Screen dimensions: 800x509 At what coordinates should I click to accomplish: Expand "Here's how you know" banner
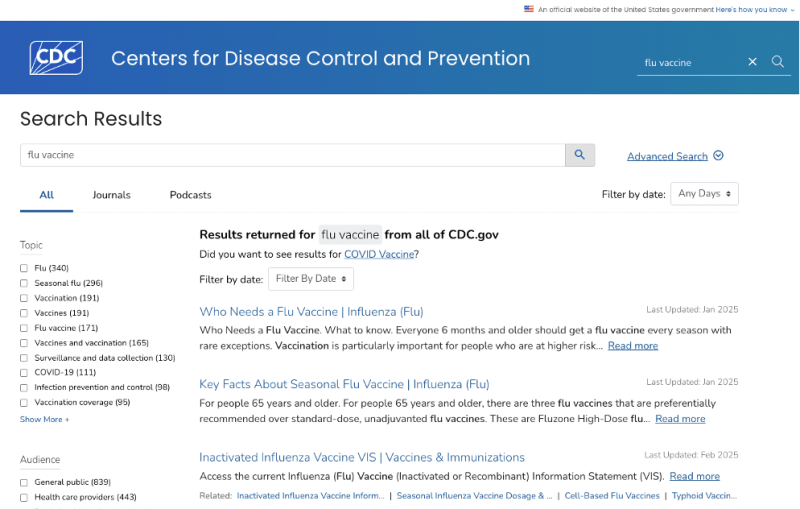(x=755, y=9)
